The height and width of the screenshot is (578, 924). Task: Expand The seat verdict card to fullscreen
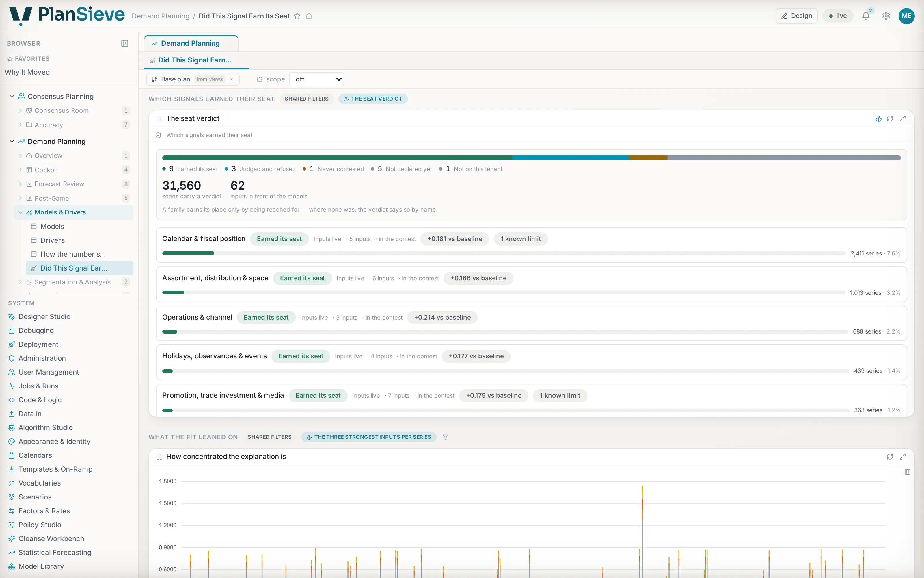pos(902,118)
